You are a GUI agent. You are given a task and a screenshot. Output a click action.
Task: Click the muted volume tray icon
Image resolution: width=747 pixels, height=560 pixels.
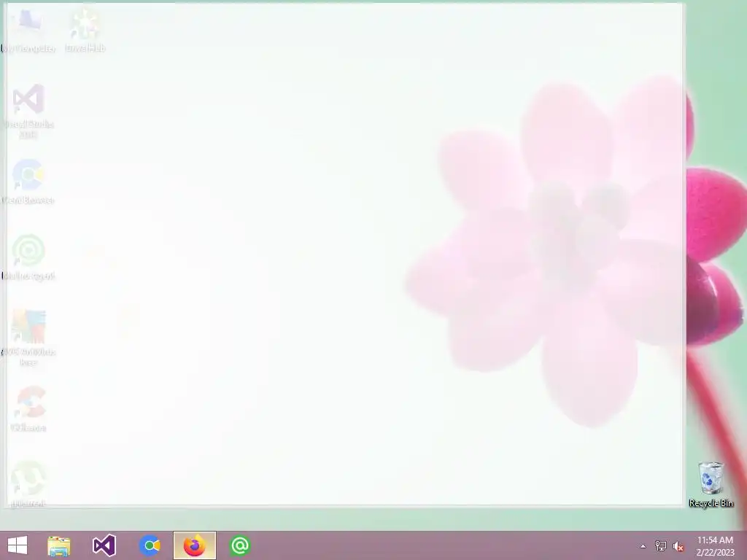tap(678, 546)
